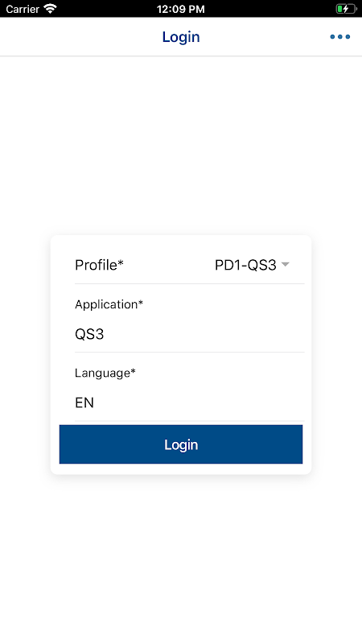Tap the 12:09 PM clock in status bar
The image size is (362, 644).
point(180,9)
